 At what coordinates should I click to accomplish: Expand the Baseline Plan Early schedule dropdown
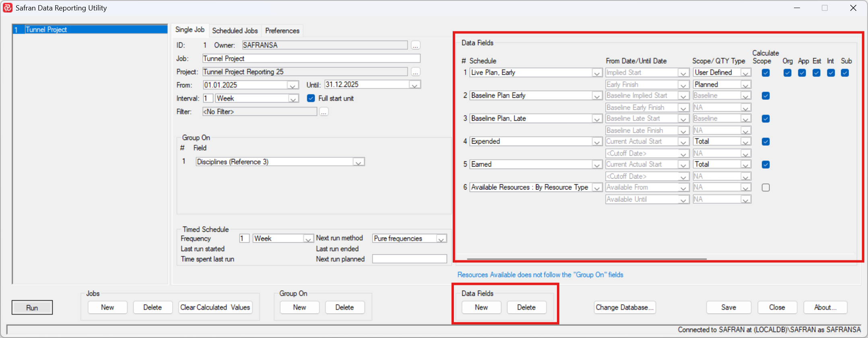[x=597, y=96]
